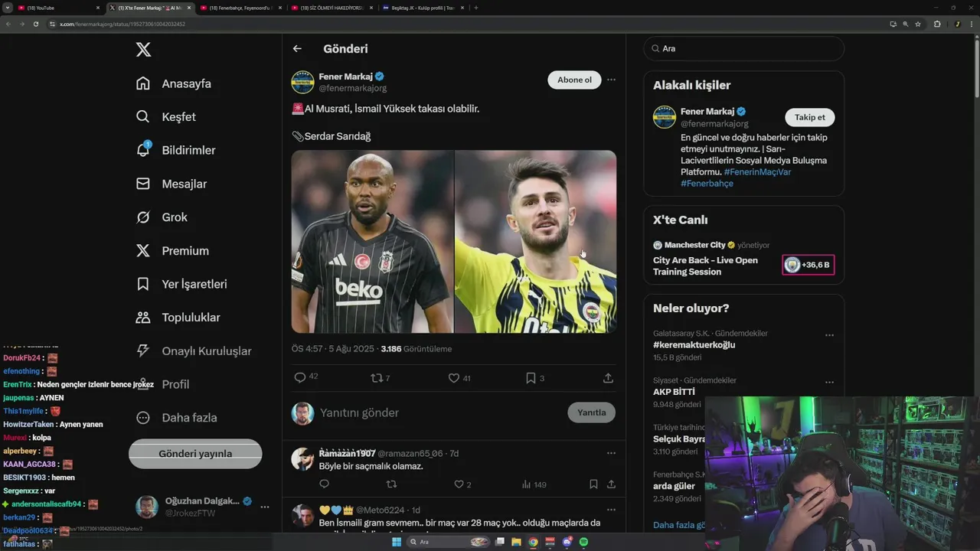
Task: Like Ramazan1907's comment with 2 likes
Action: [462, 484]
